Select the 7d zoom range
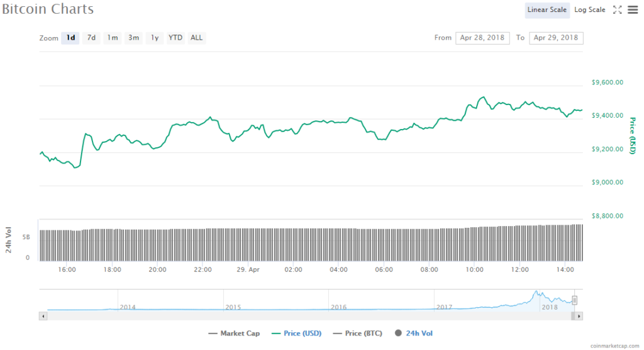 tap(91, 38)
